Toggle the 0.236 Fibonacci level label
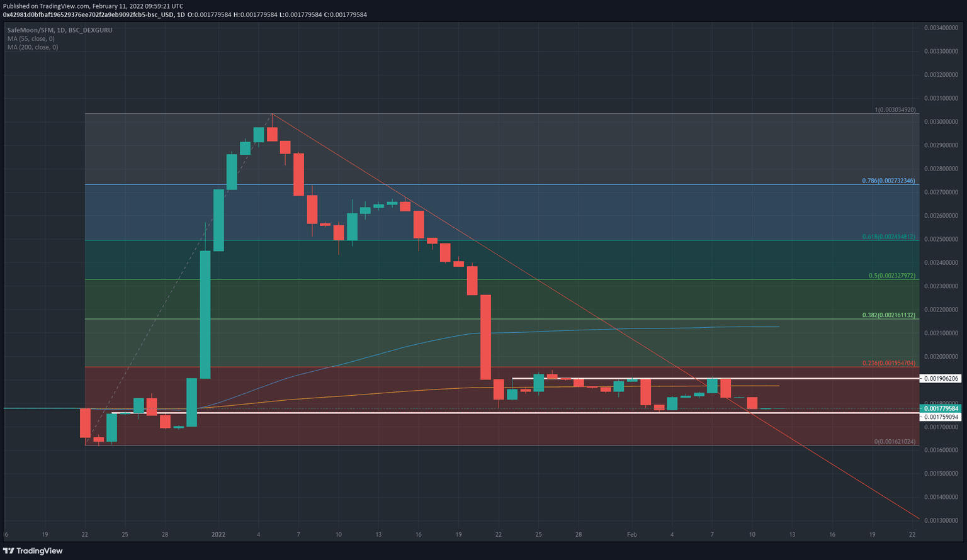967x560 pixels. point(888,363)
